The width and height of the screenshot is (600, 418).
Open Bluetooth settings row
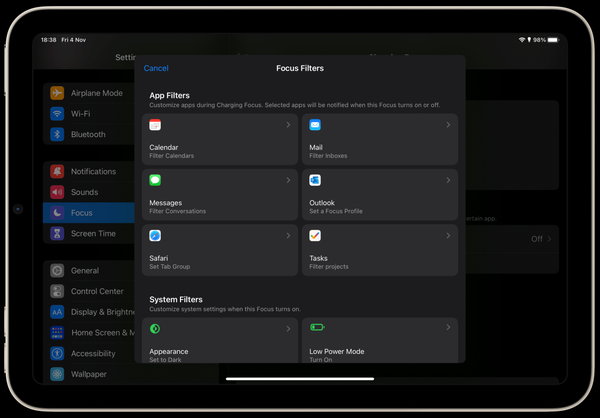point(89,134)
